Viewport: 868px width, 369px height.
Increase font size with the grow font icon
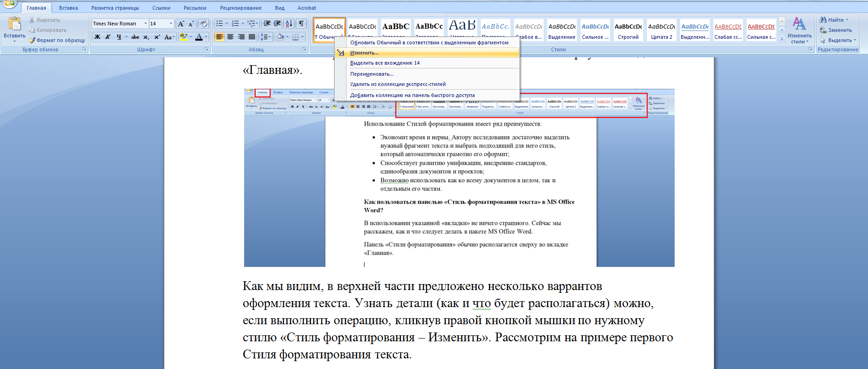[181, 24]
